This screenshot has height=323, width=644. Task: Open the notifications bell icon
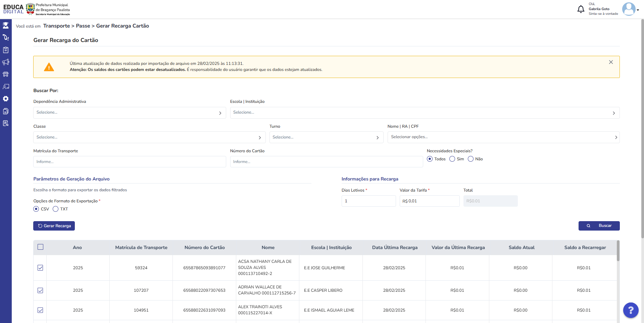point(581,9)
